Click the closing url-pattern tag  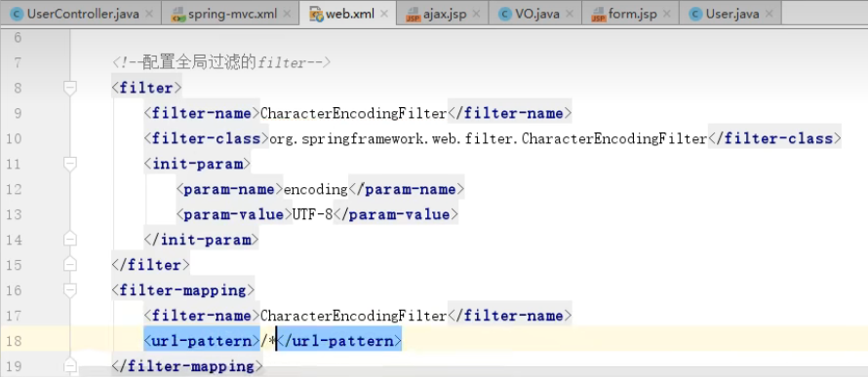[339, 341]
